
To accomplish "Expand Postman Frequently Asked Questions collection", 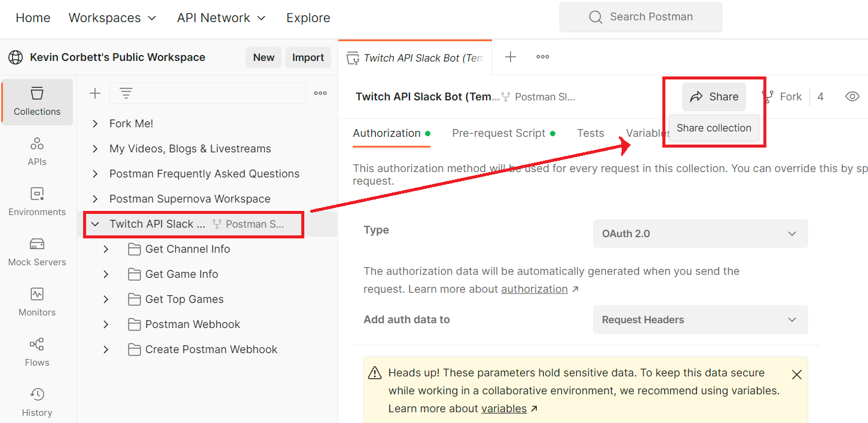I will [94, 174].
